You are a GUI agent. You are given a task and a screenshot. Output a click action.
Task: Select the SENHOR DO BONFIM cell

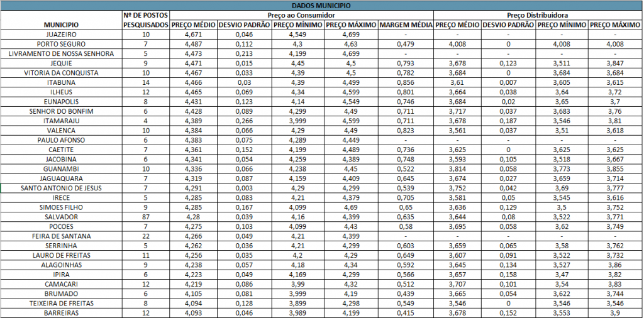(61, 111)
